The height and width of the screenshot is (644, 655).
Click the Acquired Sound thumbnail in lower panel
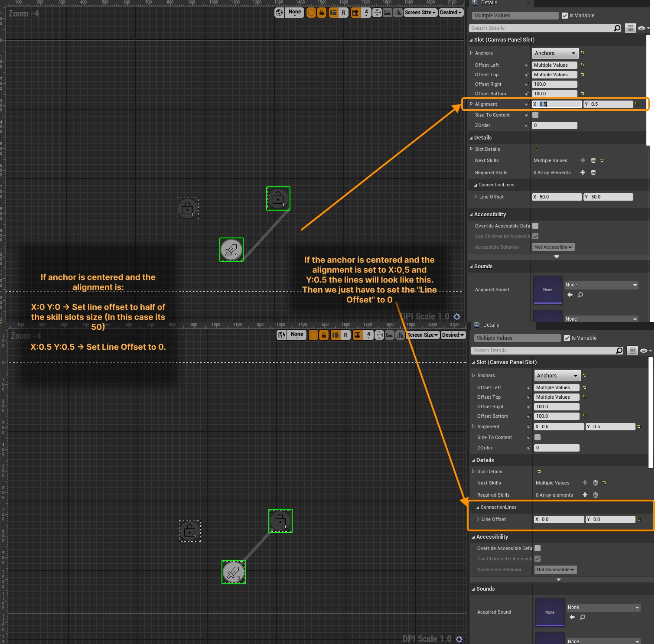tap(550, 612)
